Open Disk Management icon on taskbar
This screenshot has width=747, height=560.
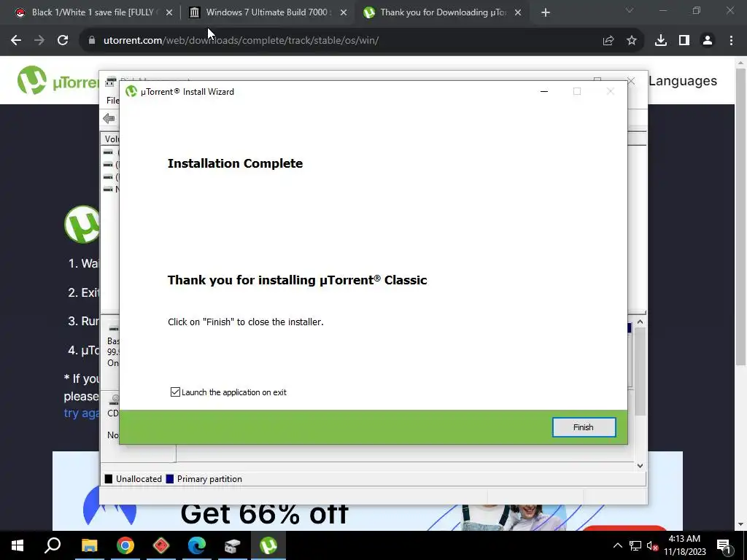(x=233, y=545)
